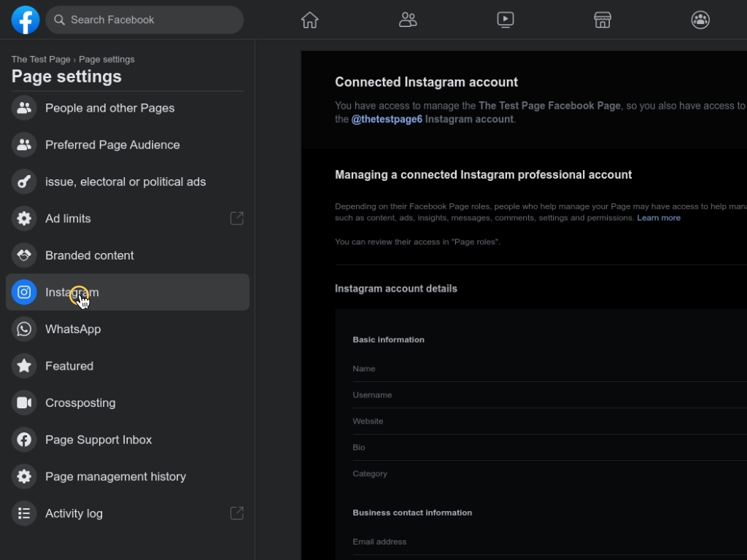Click the Learn more link

click(659, 217)
